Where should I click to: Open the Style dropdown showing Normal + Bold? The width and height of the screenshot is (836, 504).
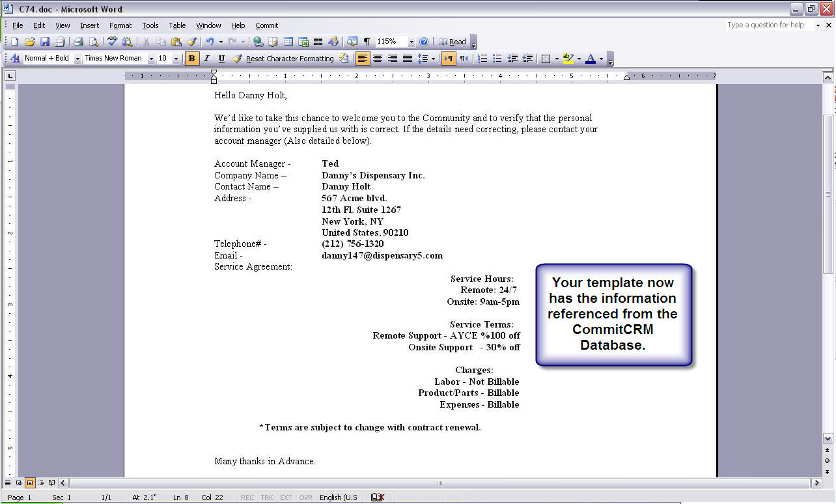point(77,59)
